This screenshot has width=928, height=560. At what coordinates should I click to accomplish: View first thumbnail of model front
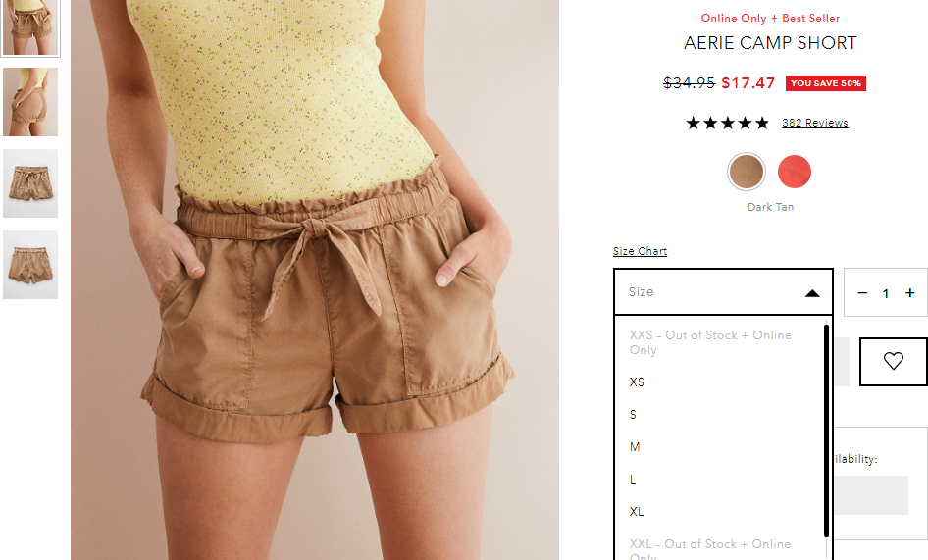tap(30, 27)
